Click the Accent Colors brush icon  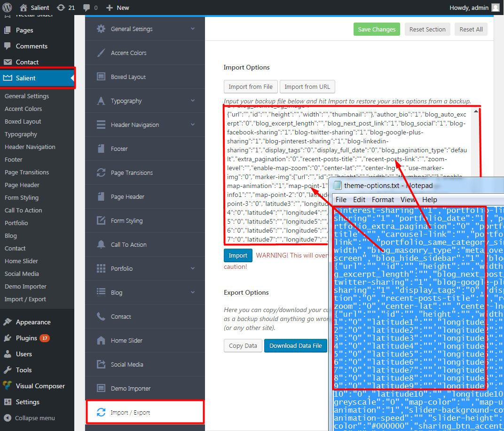(x=101, y=53)
